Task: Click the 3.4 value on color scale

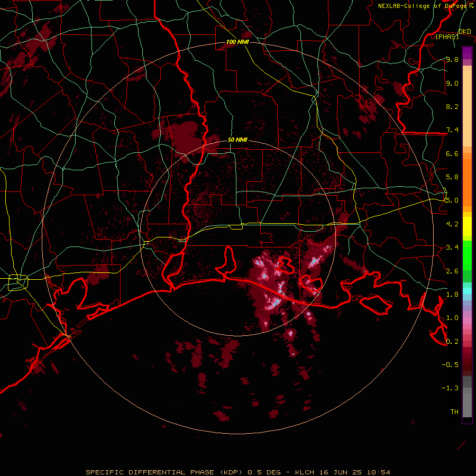Action: point(452,247)
